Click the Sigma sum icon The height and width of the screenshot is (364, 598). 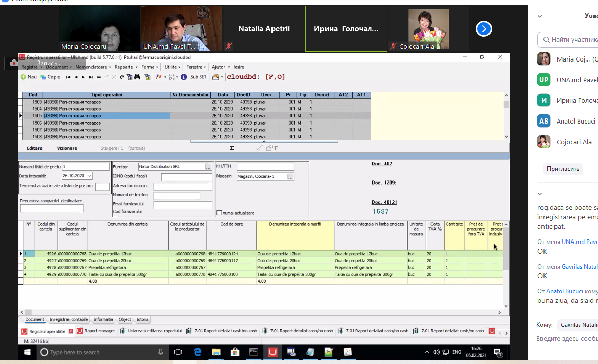(x=232, y=148)
